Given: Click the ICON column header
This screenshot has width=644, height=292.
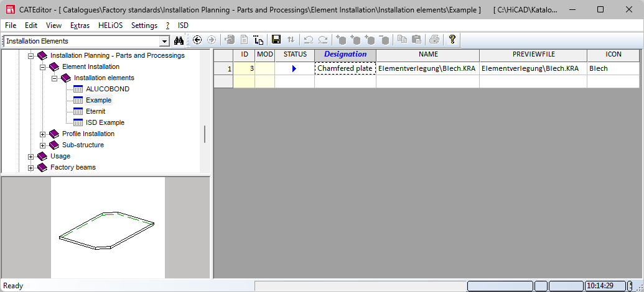Looking at the screenshot, I should [x=614, y=55].
